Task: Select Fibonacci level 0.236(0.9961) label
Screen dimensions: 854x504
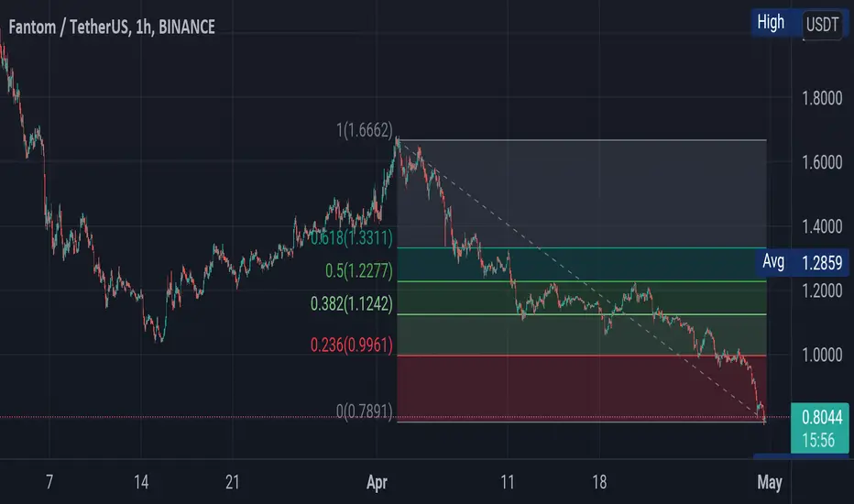Action: point(351,345)
